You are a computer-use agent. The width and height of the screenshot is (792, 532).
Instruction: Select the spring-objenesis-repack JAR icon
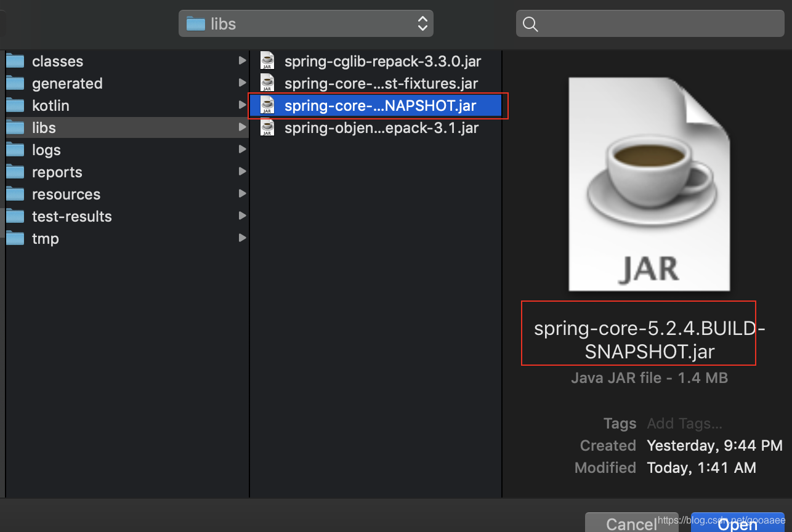267,127
